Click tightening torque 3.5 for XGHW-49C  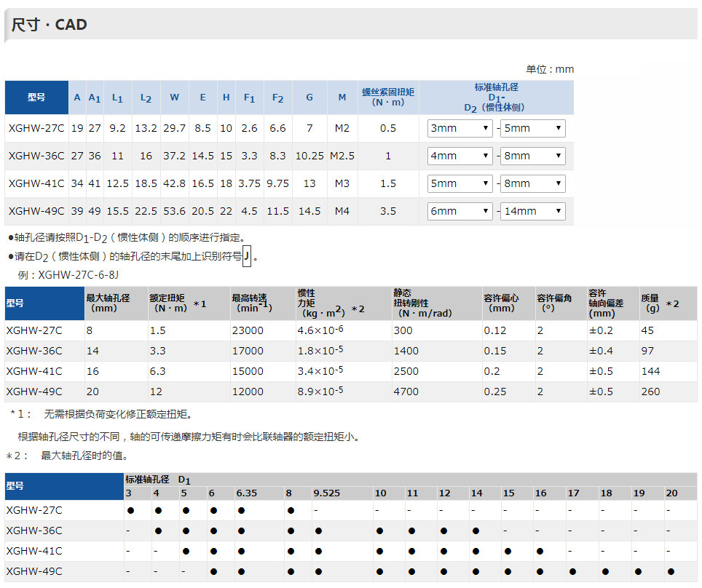[x=387, y=211]
